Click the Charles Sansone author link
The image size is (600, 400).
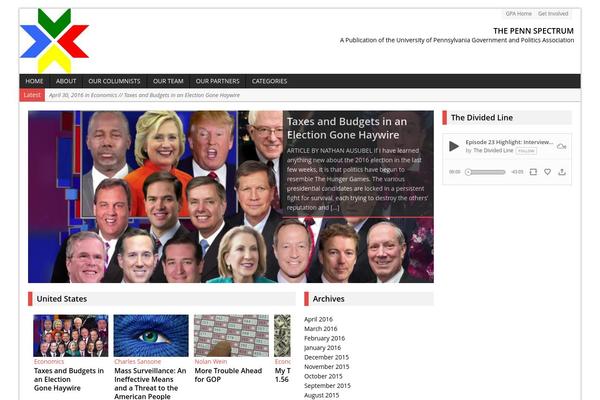point(137,361)
